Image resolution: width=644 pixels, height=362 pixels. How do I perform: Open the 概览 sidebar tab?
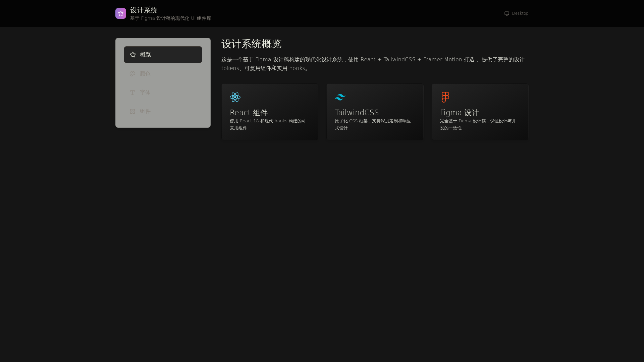[x=163, y=55]
